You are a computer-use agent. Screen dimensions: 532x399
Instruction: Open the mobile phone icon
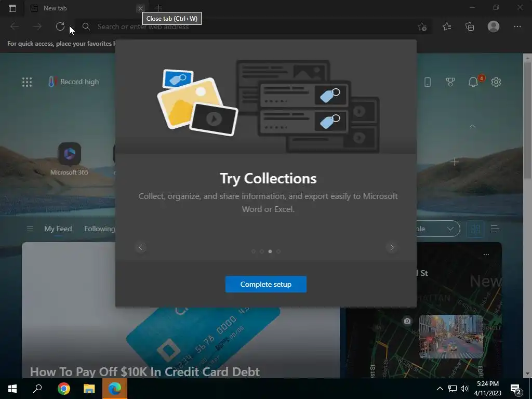[428, 82]
